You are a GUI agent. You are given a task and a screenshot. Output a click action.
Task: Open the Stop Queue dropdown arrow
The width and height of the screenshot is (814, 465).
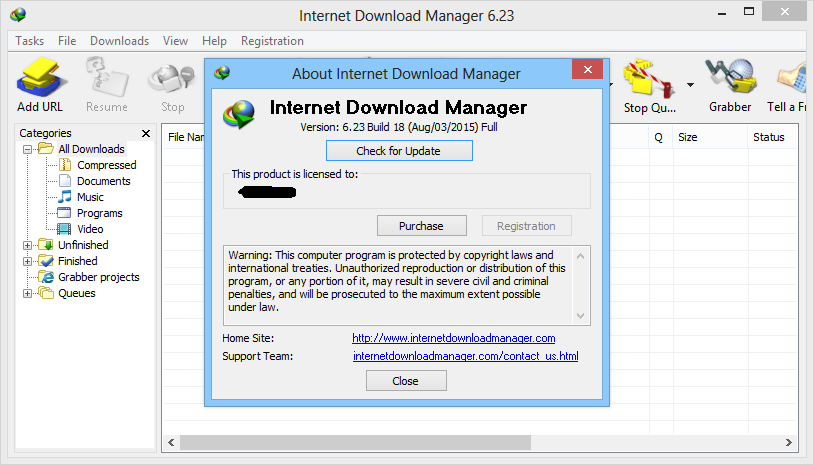(x=690, y=85)
